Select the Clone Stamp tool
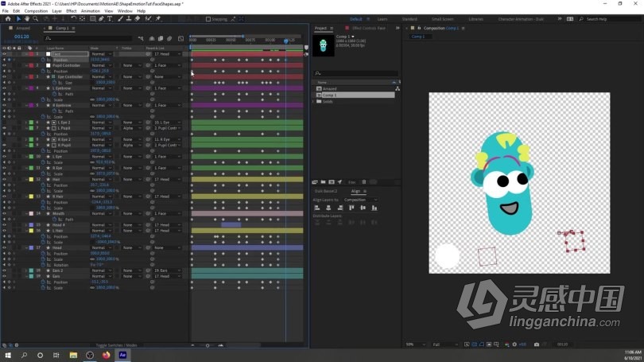644x362 pixels. (129, 19)
